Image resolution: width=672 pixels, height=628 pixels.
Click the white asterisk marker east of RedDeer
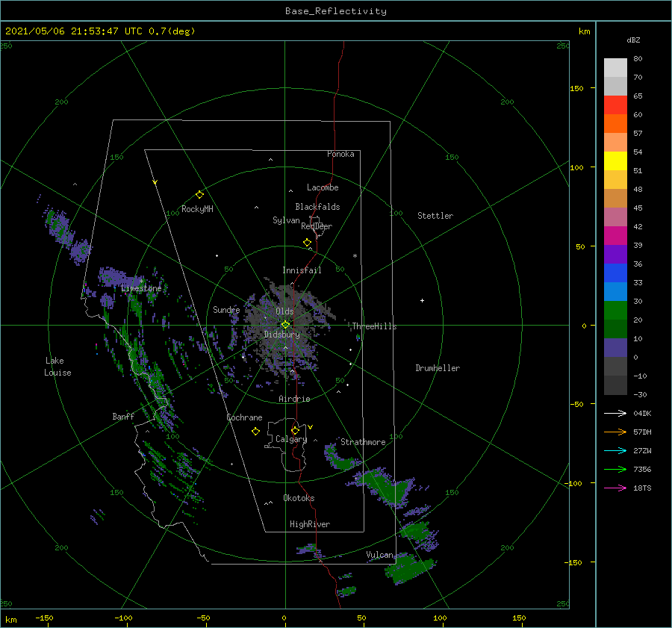click(355, 256)
